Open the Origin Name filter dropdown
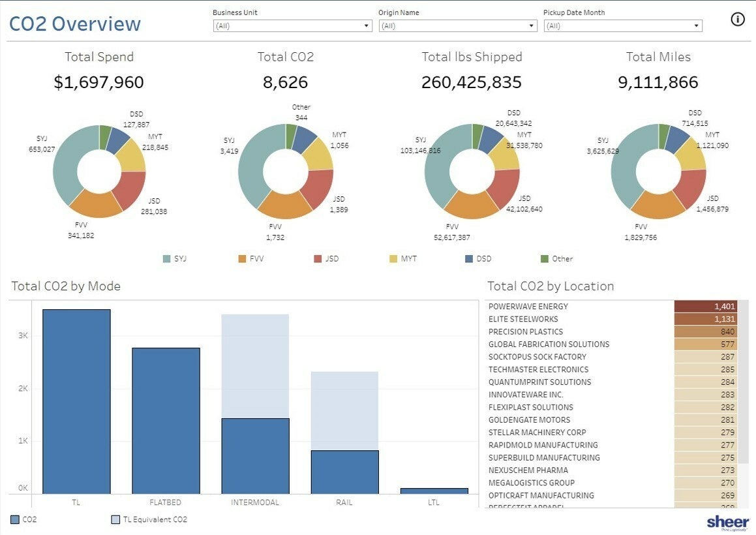 click(530, 26)
